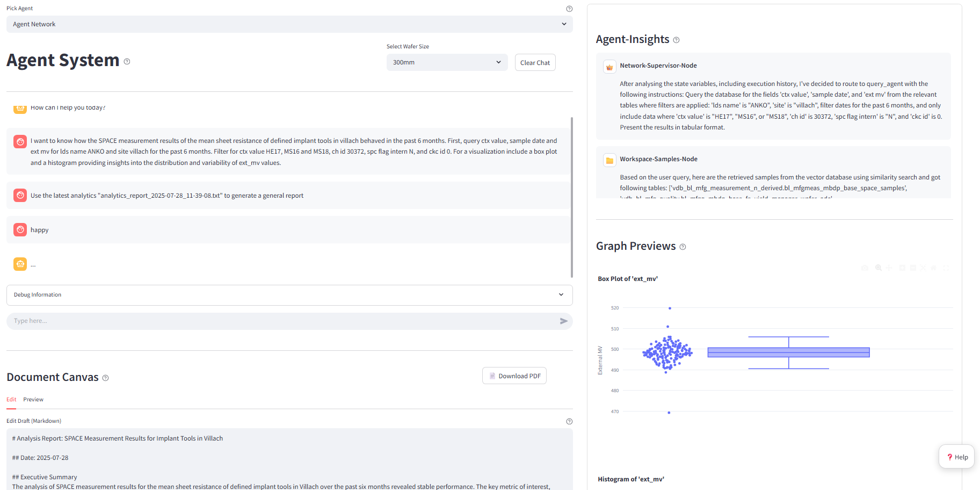Viewport: 980px width, 490px height.
Task: Click the help icon beside Agent System title
Action: (127, 61)
